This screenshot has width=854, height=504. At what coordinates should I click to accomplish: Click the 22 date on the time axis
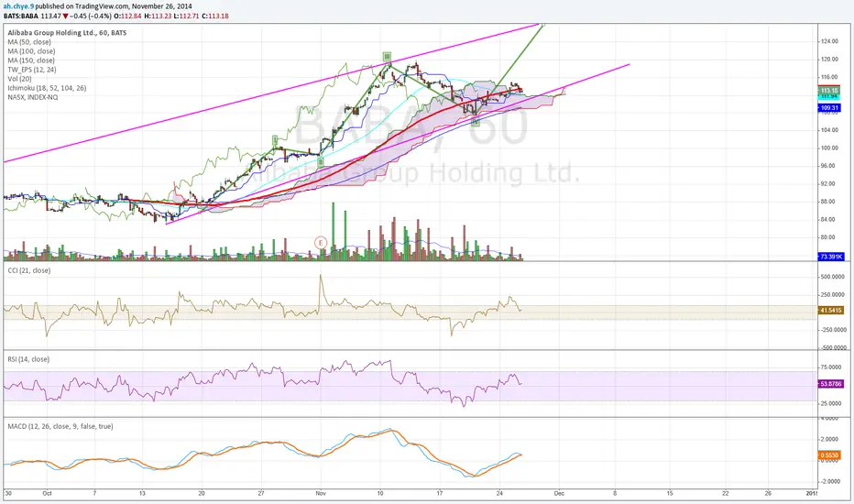tap(726, 493)
